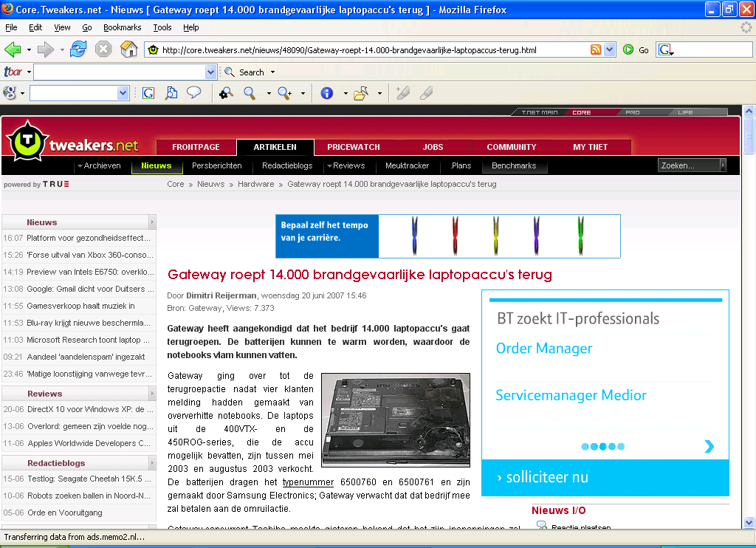Viewport: 756px width, 548px height.
Task: Click the plain highlighter pen icon
Action: tap(426, 92)
